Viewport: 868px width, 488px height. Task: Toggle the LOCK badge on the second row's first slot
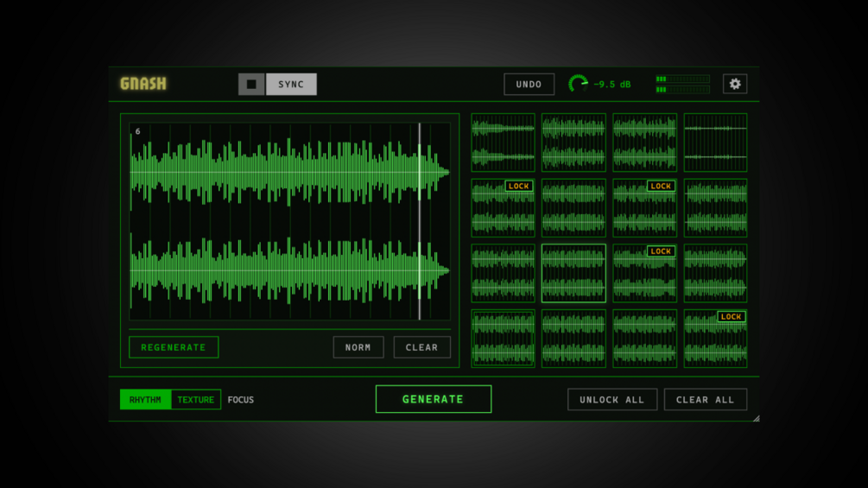(x=519, y=186)
